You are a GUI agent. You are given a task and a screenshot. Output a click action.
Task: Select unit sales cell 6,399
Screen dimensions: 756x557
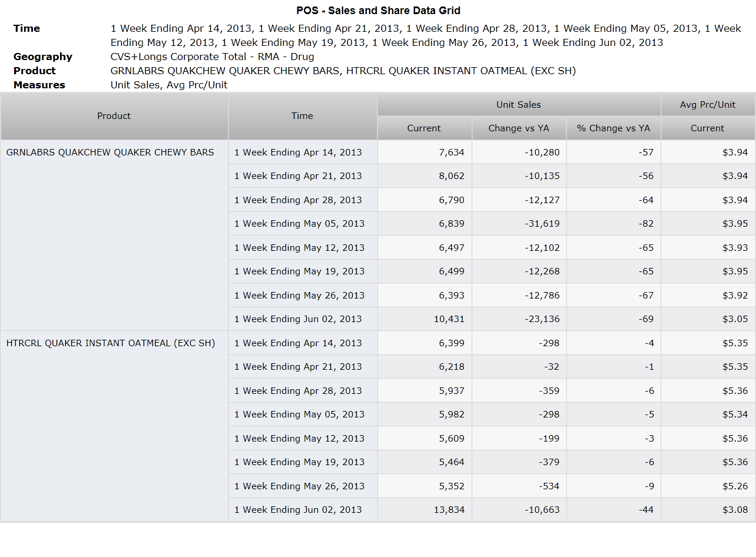[425, 343]
